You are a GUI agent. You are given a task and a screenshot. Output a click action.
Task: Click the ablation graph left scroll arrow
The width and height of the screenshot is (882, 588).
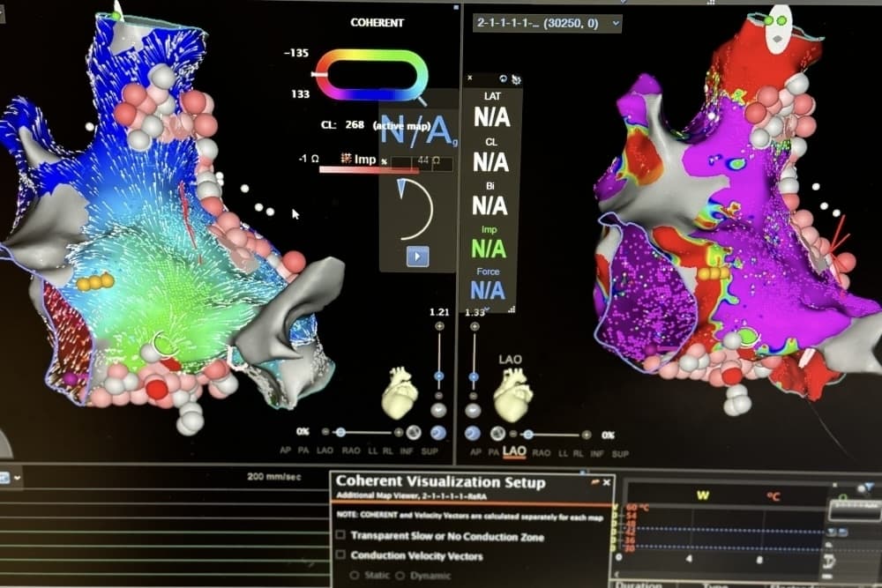[x=617, y=574]
